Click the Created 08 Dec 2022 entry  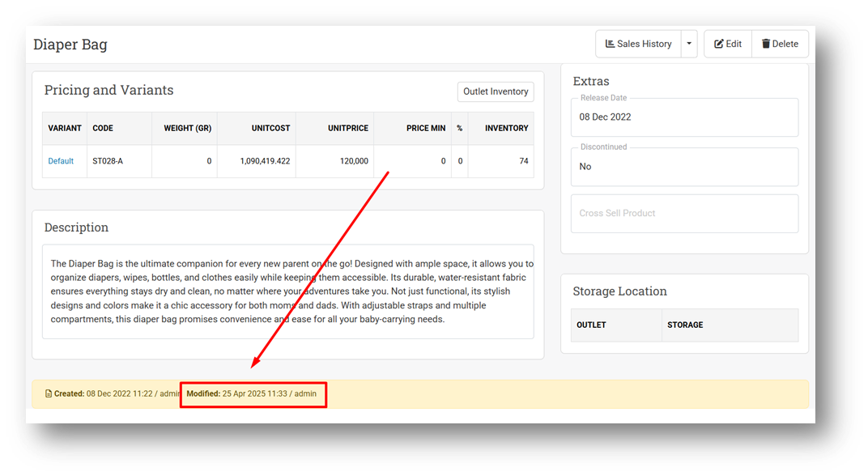point(113,393)
